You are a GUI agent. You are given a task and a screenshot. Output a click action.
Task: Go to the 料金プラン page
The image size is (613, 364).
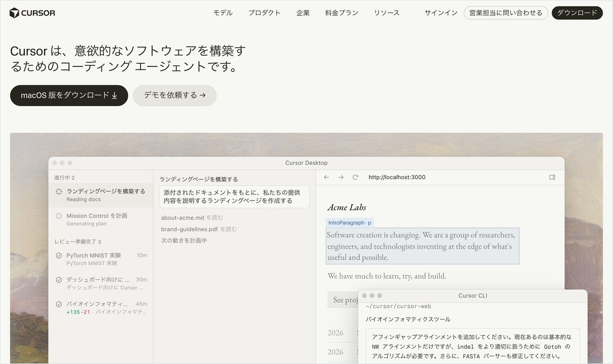[x=342, y=13]
